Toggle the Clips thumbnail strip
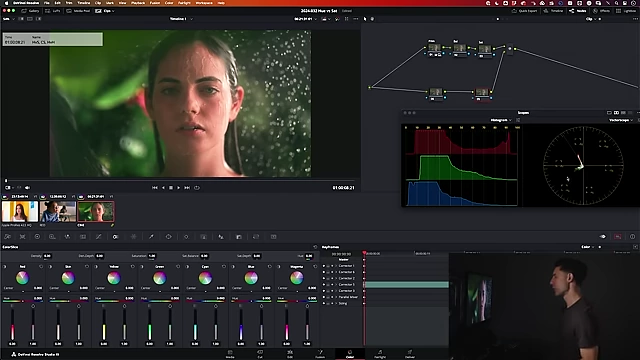 coord(105,11)
